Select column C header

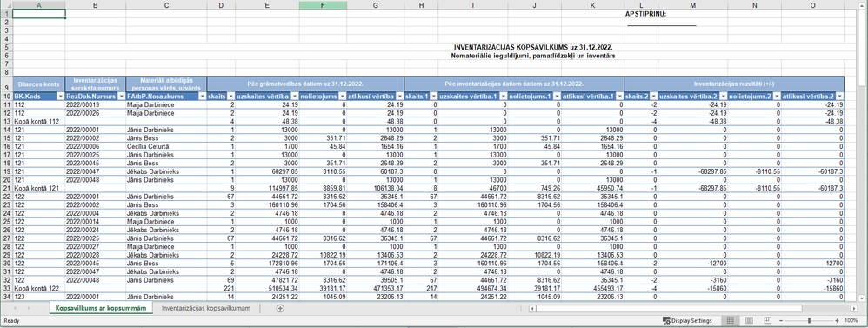tap(167, 4)
